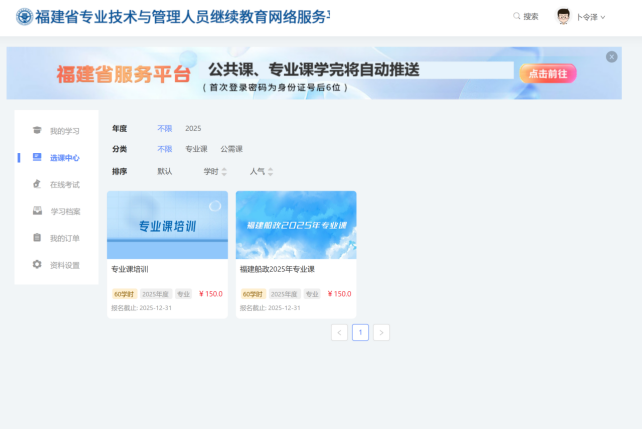
Task: Click the search magnifier icon
Action: click(516, 16)
